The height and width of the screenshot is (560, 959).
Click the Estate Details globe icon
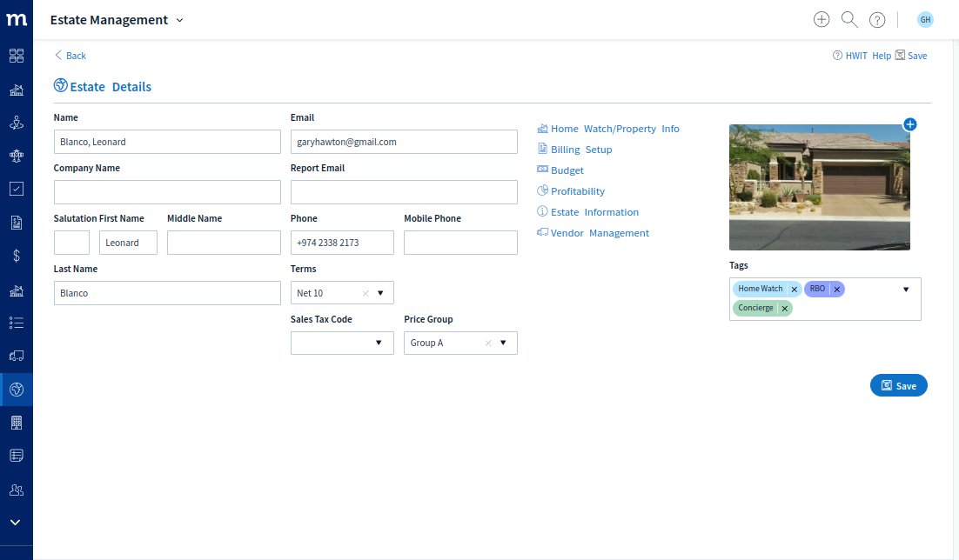61,85
